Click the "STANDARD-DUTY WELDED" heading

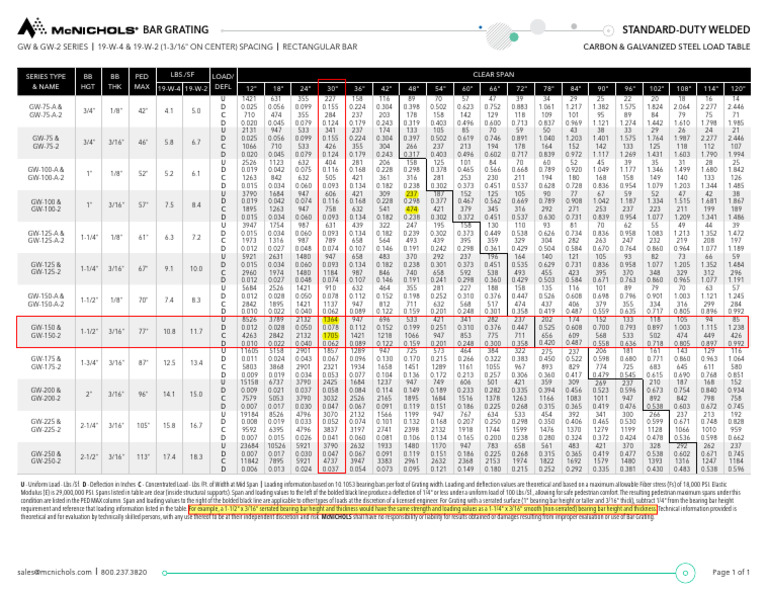click(686, 30)
